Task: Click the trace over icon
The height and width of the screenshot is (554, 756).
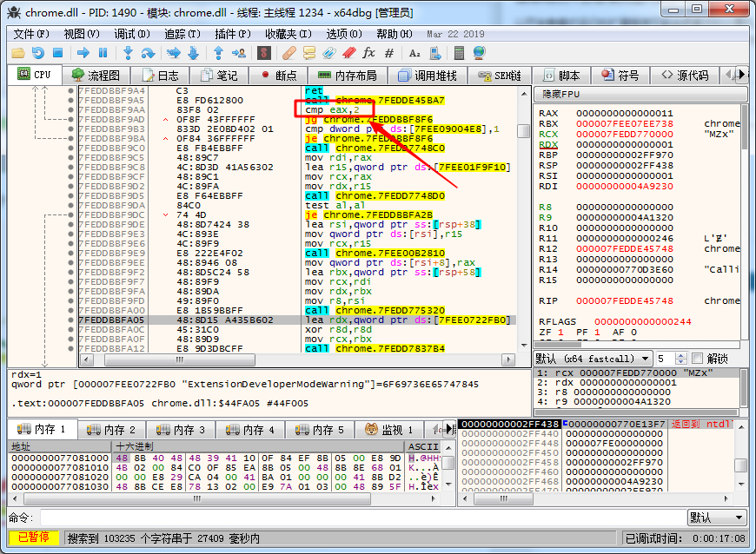Action: (x=193, y=53)
